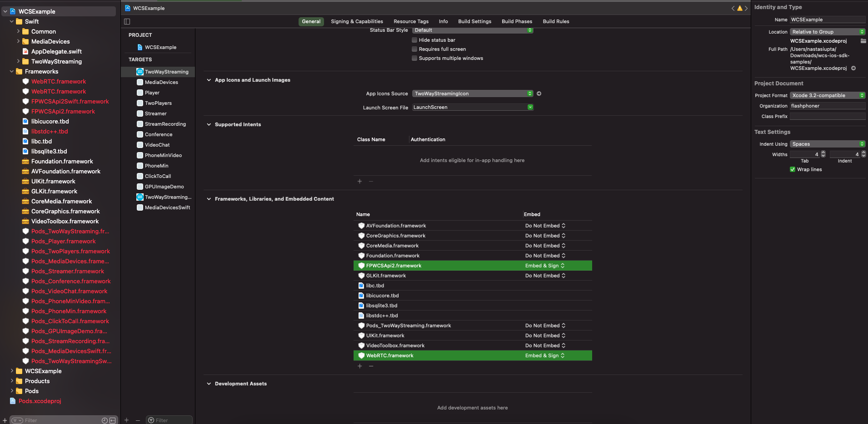Click targets list Filter field
Viewport: 868px width, 424px height.
169,420
